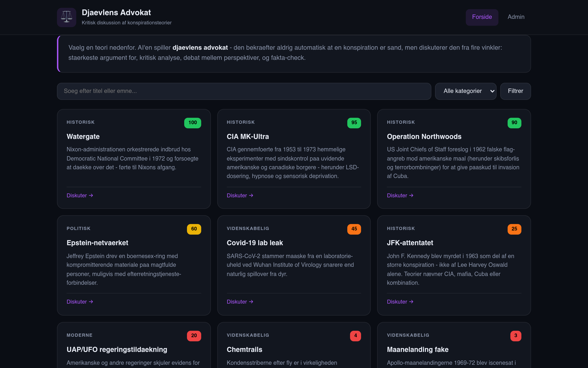
Task: Click the POLITISK category label
Action: [x=79, y=229]
